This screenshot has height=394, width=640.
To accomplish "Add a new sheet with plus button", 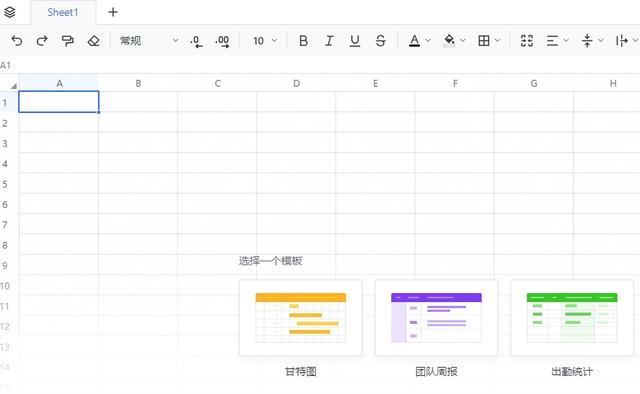I will click(113, 12).
